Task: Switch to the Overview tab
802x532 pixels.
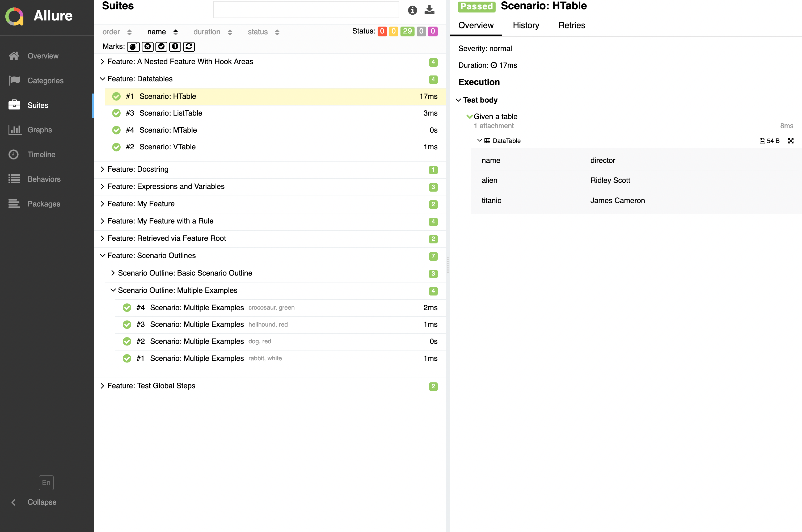Action: (x=476, y=26)
